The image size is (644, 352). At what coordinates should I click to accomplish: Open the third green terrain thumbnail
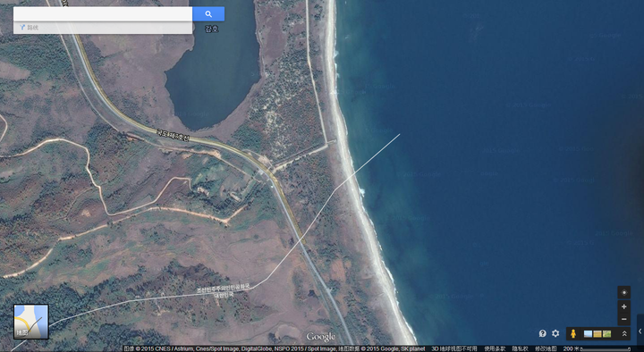pos(606,334)
